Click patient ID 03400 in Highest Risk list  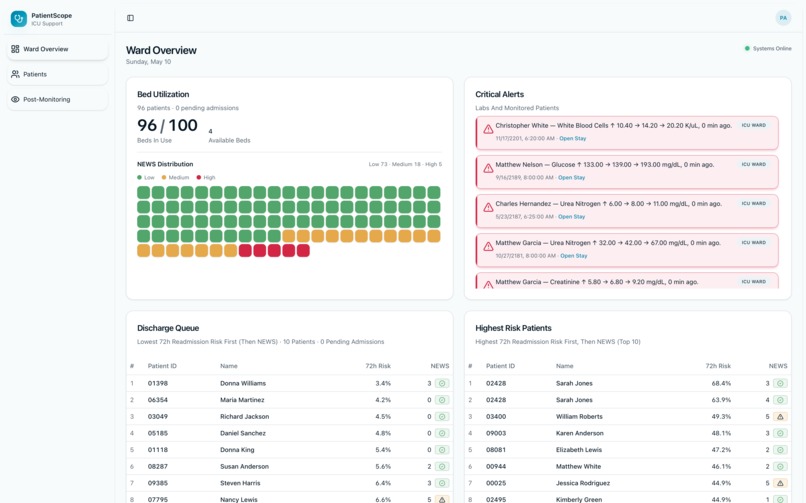(496, 417)
